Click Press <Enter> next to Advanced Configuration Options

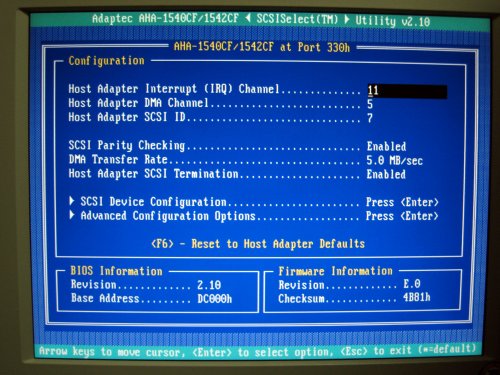pyautogui.click(x=402, y=216)
